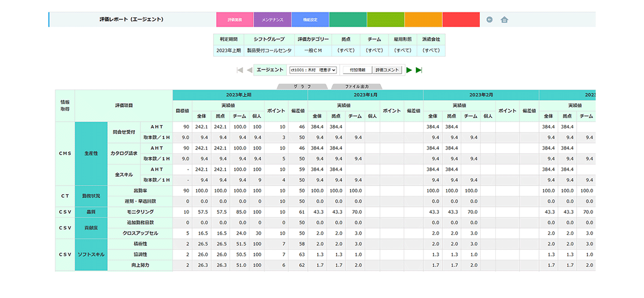
Task: Select the lime green blank menu tab
Action: 385,19
